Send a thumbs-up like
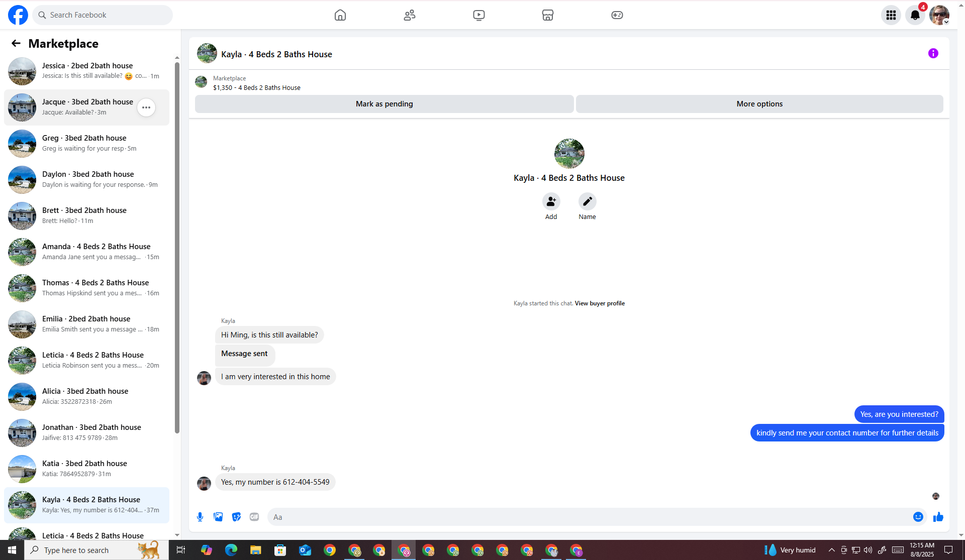The image size is (965, 560). point(938,517)
